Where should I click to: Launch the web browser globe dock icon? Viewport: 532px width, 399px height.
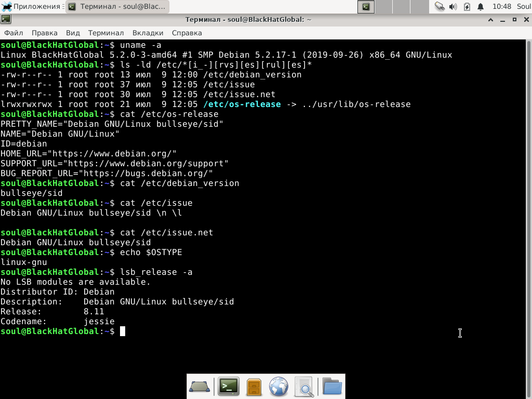click(x=278, y=387)
